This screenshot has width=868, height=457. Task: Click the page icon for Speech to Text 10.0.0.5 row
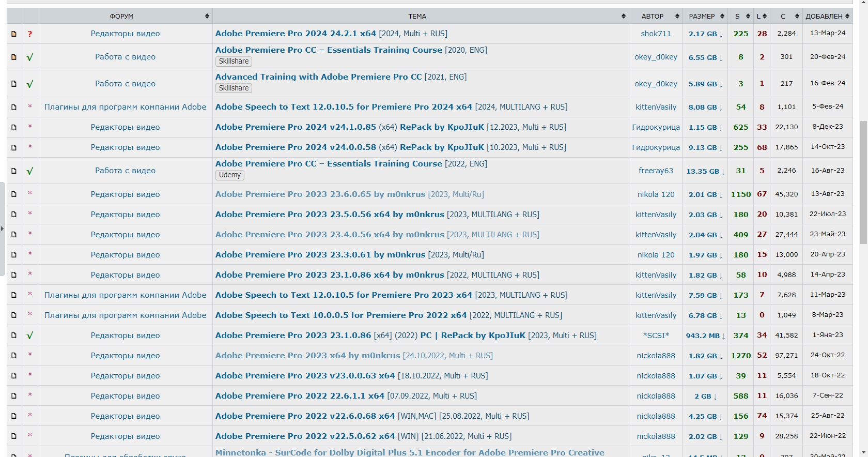point(14,315)
